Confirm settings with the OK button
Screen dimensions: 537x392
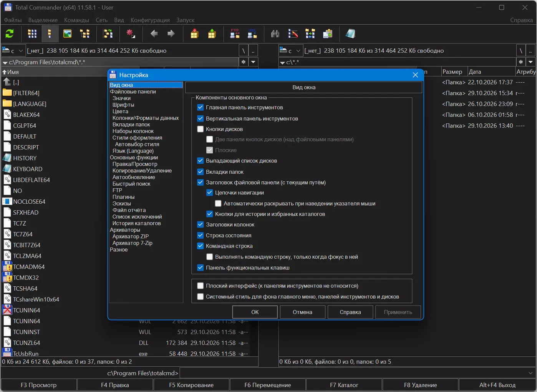pos(255,312)
